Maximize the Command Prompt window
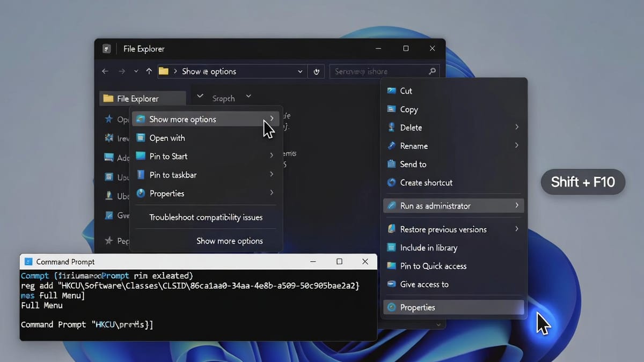644x362 pixels. 339,262
